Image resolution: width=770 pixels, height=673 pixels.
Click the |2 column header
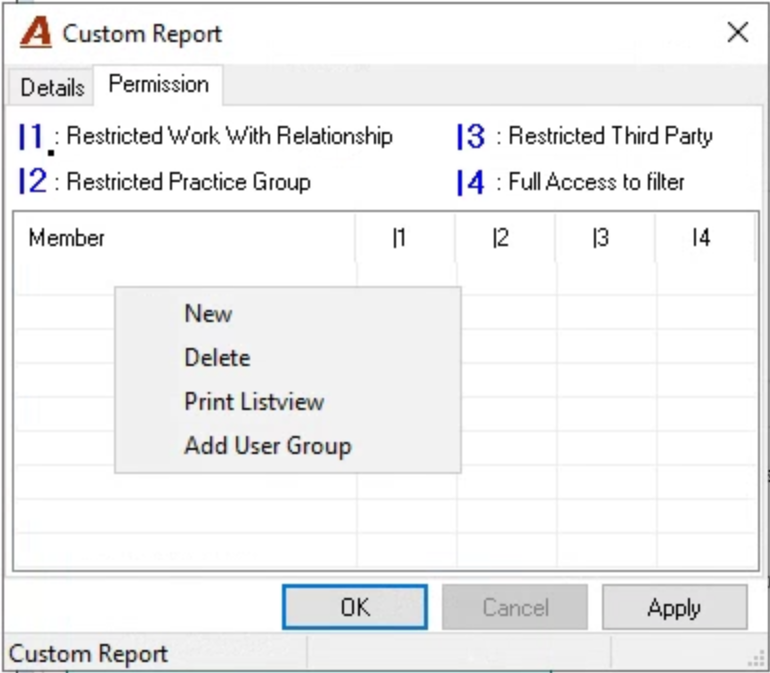pos(505,238)
